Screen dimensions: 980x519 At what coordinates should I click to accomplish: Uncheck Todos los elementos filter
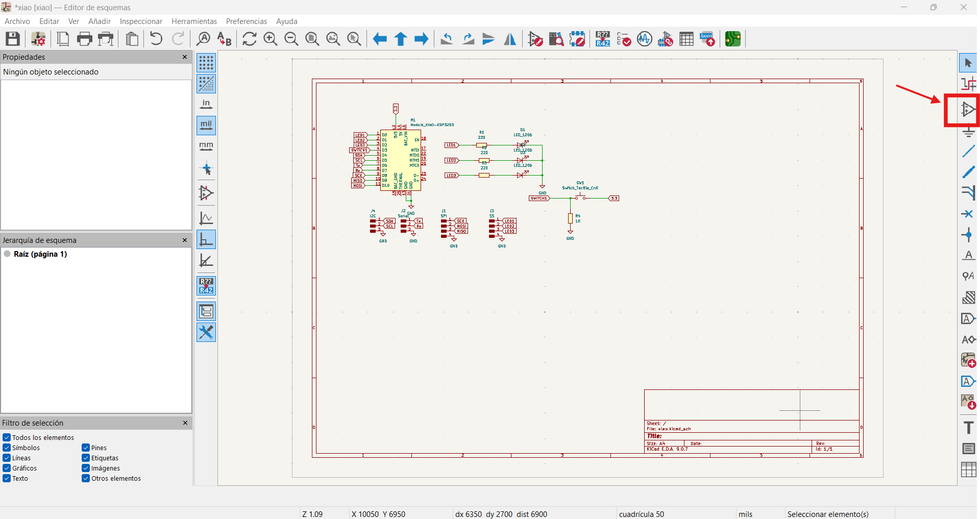click(x=7, y=437)
